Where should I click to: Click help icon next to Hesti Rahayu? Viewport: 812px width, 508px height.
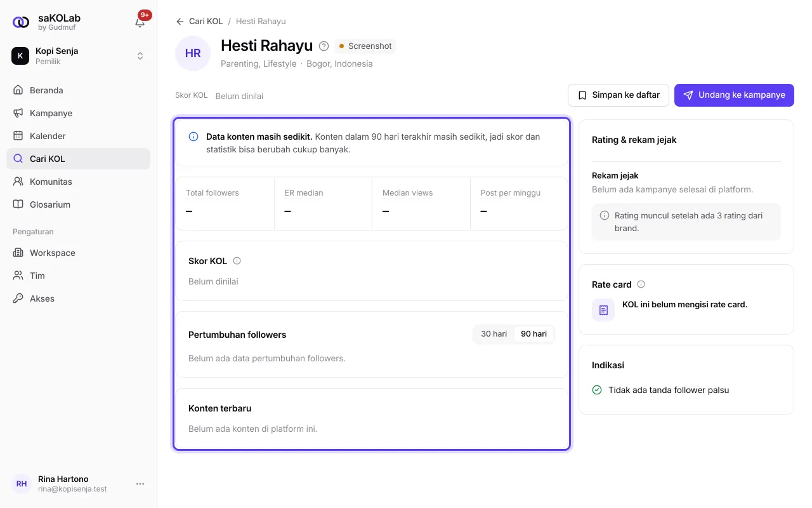324,46
